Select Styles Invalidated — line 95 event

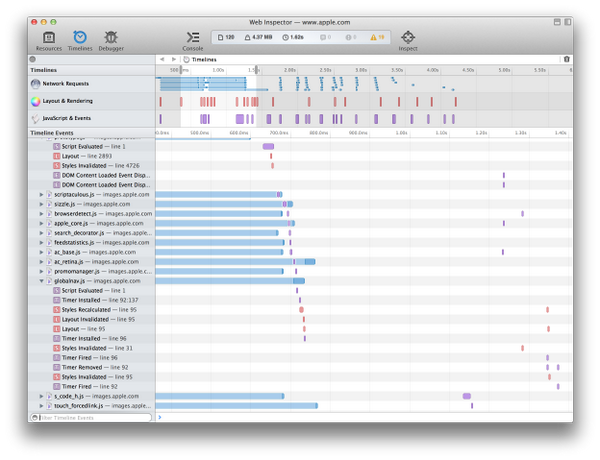[92, 377]
